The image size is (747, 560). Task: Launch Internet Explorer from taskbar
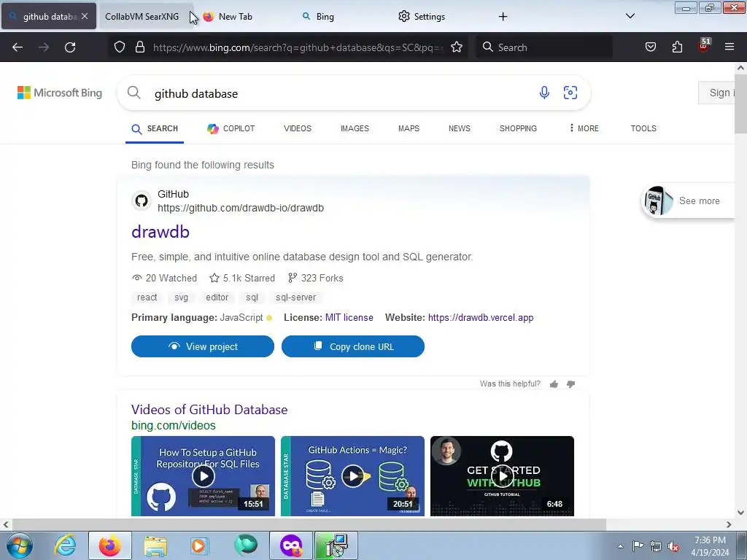(x=64, y=545)
